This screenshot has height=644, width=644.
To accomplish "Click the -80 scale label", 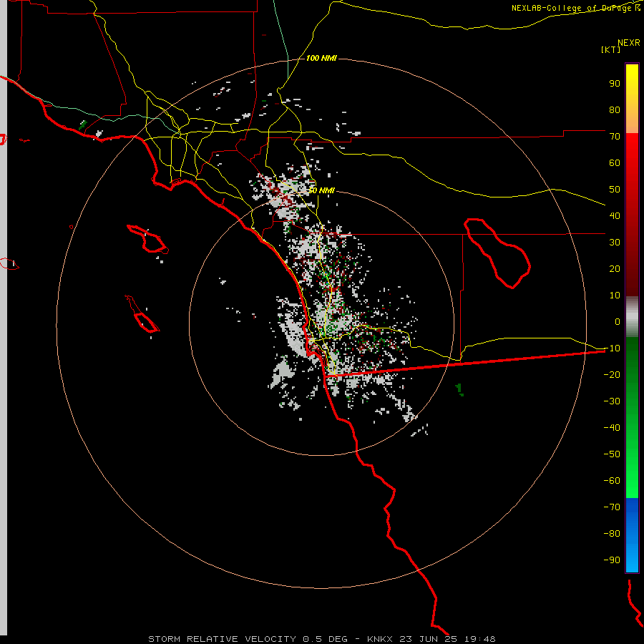I will point(612,534).
